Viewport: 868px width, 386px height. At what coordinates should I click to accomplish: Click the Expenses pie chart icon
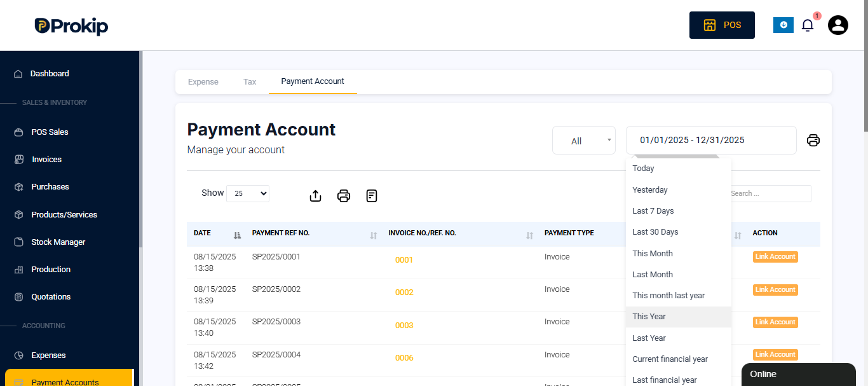pyautogui.click(x=19, y=355)
